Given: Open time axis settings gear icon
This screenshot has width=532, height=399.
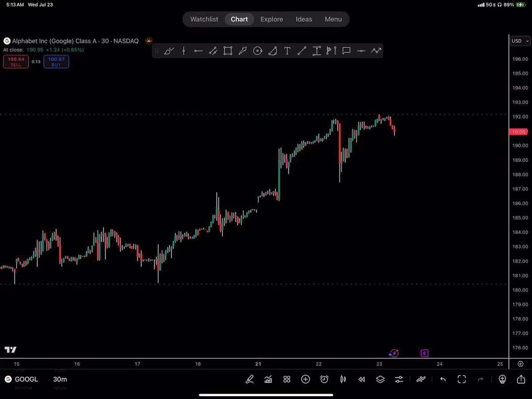Looking at the screenshot, I should pos(521,364).
